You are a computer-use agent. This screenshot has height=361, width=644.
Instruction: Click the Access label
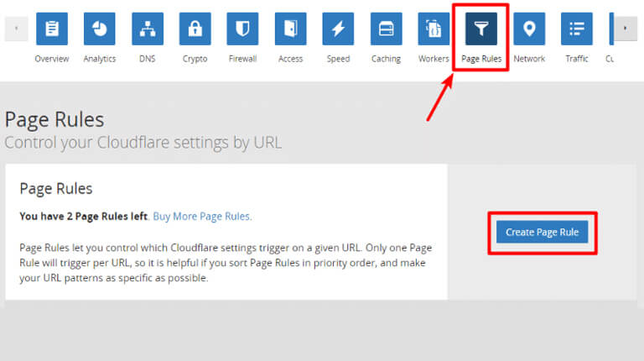point(290,59)
